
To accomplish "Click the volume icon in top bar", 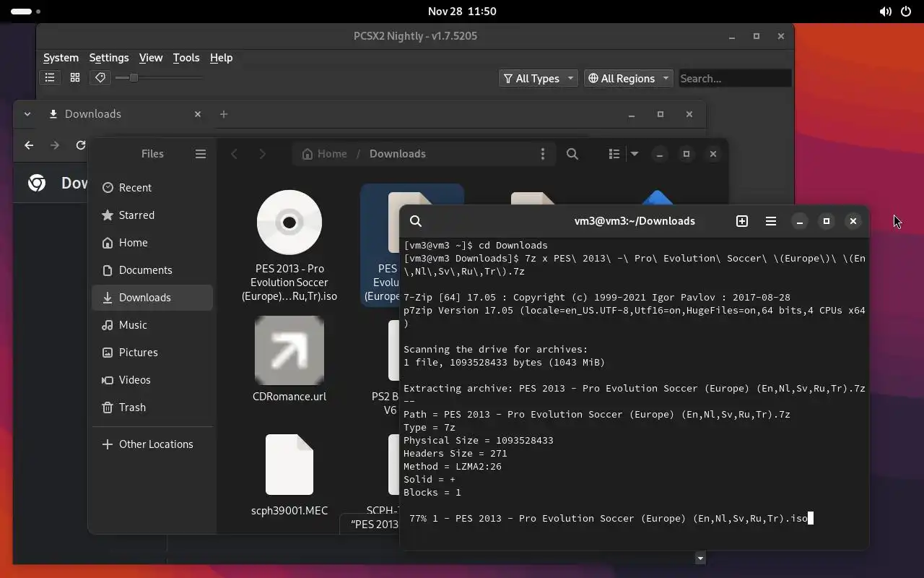I will 885,12.
